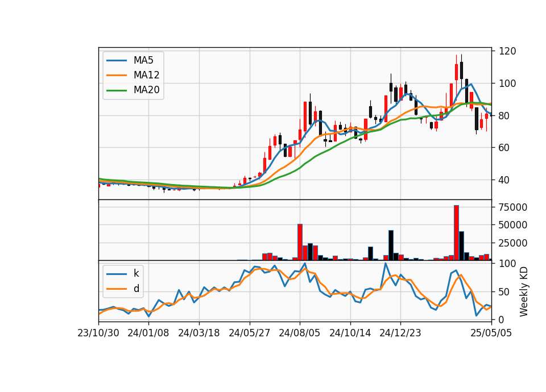Click the 25/05/05 date tick label
This screenshot has width=546, height=392.
coord(491,333)
